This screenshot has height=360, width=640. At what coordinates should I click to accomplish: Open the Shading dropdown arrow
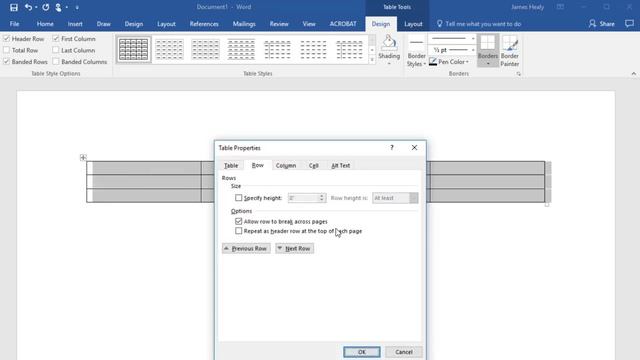(389, 64)
